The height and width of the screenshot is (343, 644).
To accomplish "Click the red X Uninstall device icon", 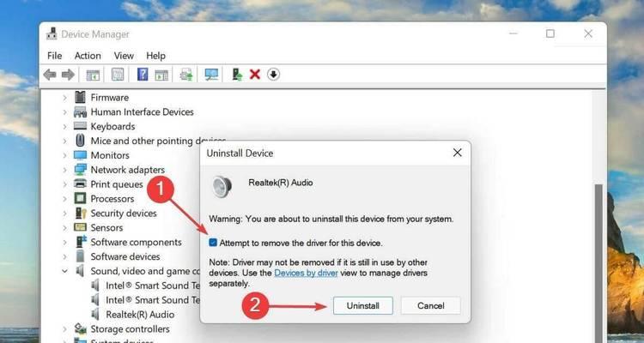I will [255, 75].
